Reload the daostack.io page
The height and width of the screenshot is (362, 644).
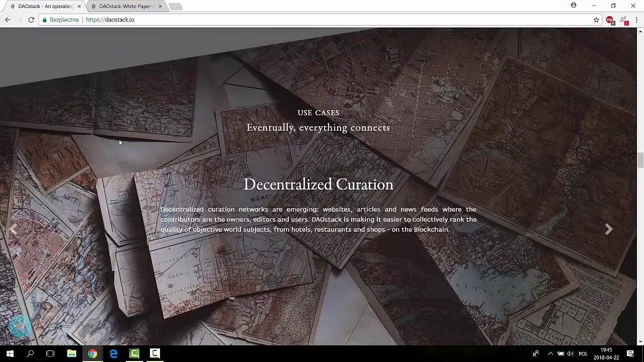point(31,20)
